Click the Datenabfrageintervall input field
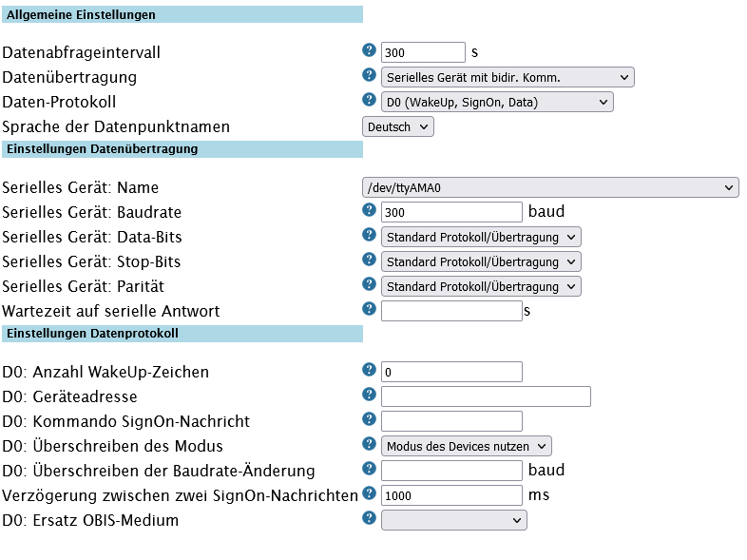Image resolution: width=747 pixels, height=560 pixels. coord(423,52)
